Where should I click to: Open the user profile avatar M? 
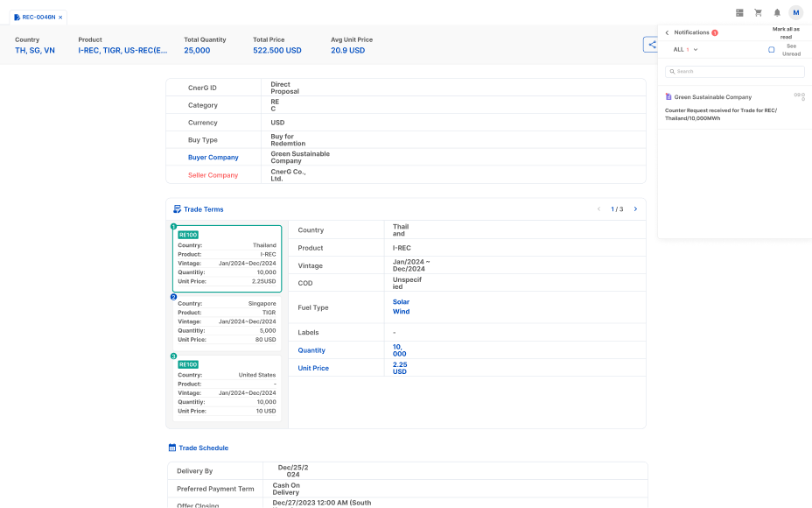[795, 13]
